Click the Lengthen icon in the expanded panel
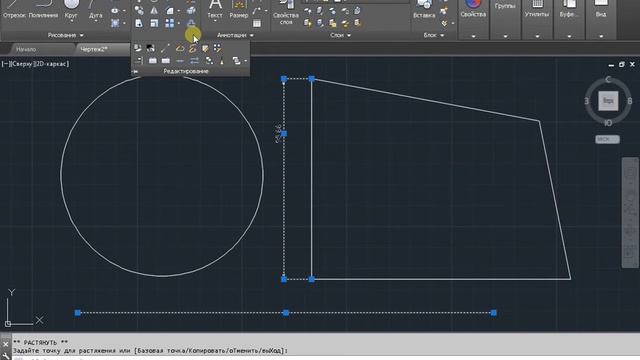 165,48
